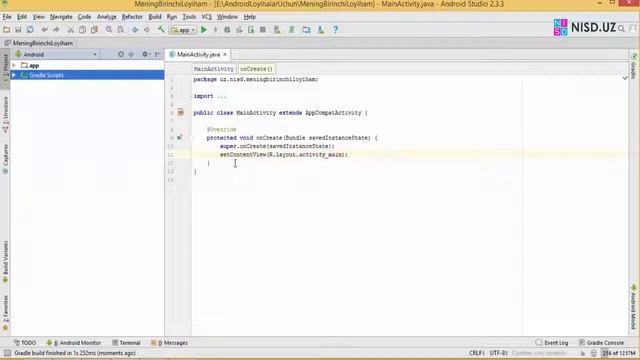Open Tools menu
640x360 pixels.
click(x=189, y=17)
